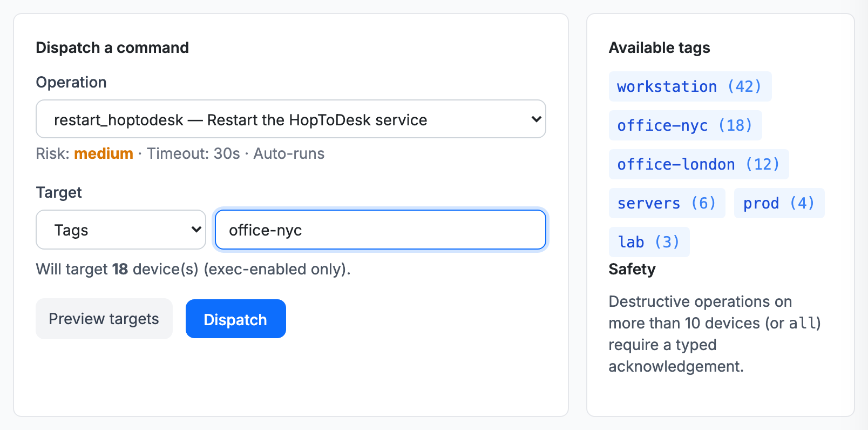Click the office-nyc target input field
This screenshot has height=430, width=868.
click(381, 230)
